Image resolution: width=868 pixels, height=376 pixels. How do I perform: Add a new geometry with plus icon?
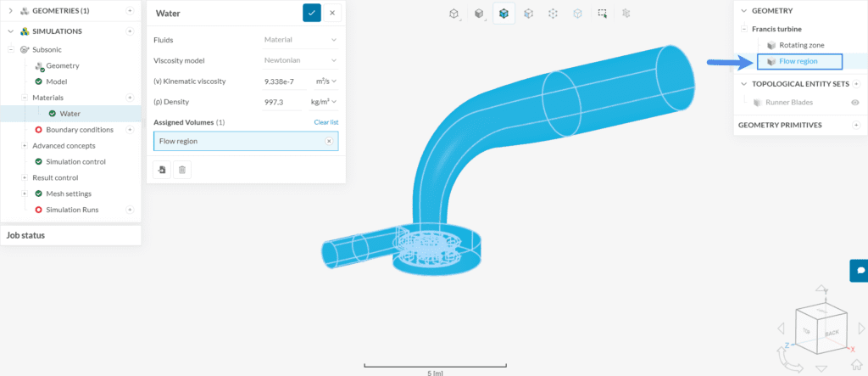(130, 10)
